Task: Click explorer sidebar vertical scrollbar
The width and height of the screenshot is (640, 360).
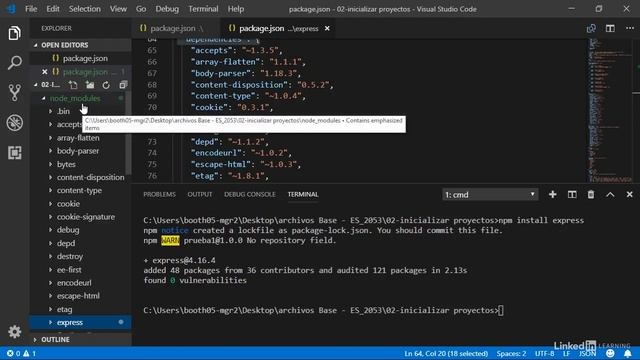Action: tap(129, 132)
